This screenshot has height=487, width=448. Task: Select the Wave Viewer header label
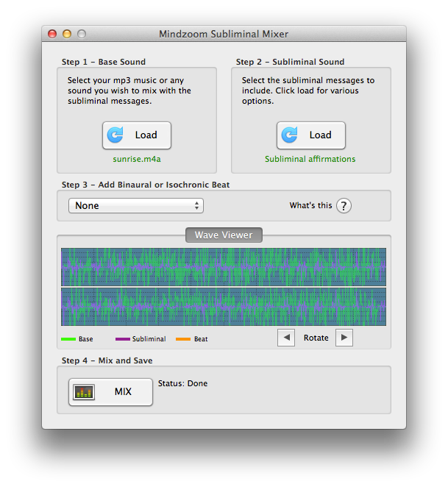pyautogui.click(x=224, y=235)
